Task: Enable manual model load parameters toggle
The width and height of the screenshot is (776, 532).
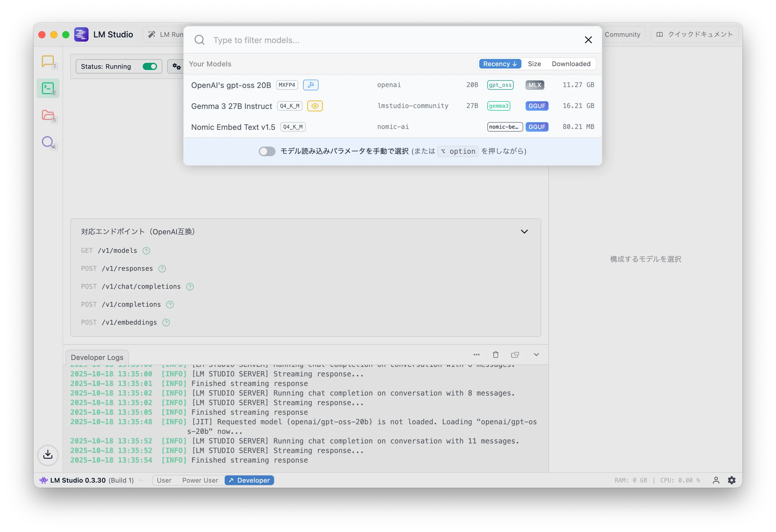Action: (267, 151)
